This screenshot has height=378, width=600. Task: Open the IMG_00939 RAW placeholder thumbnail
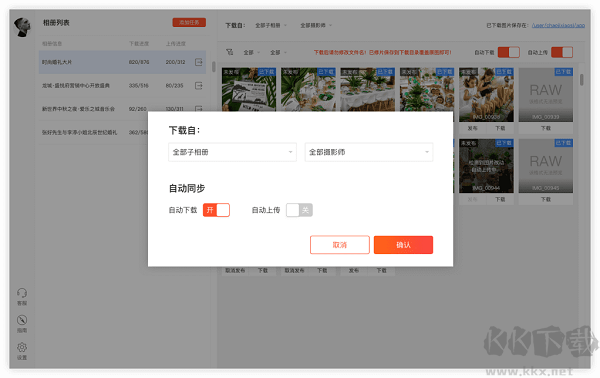(546, 95)
